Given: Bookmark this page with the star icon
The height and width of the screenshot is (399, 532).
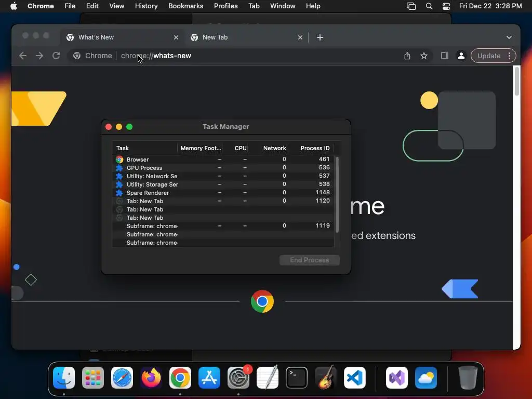Looking at the screenshot, I should click(424, 56).
